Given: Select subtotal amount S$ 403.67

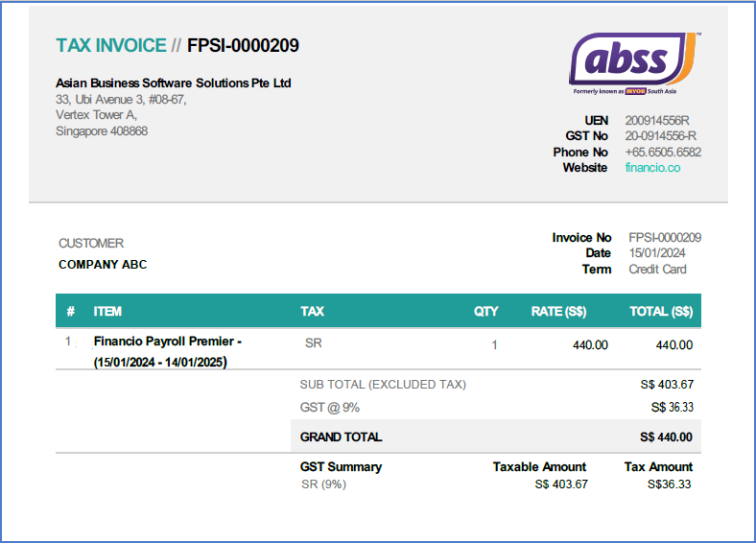Looking at the screenshot, I should [x=667, y=385].
